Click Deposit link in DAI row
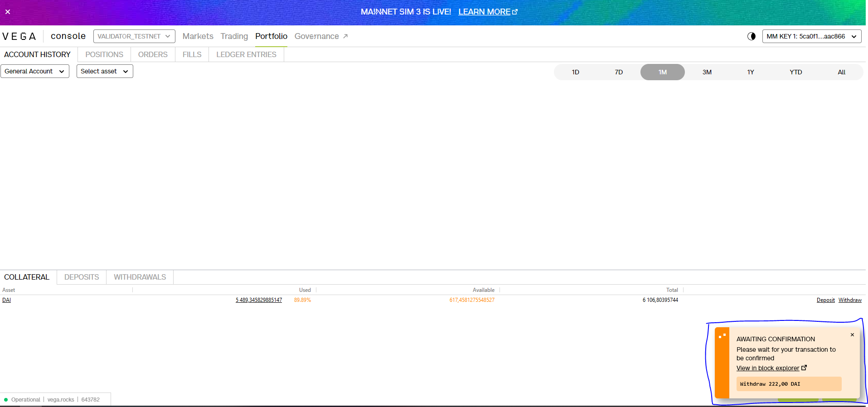This screenshot has width=868, height=407. pos(825,300)
